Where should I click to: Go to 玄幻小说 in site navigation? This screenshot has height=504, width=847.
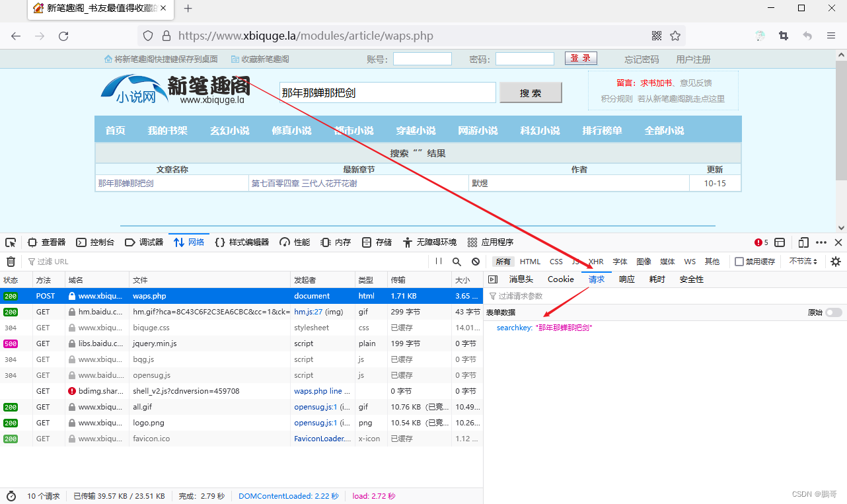tap(229, 131)
